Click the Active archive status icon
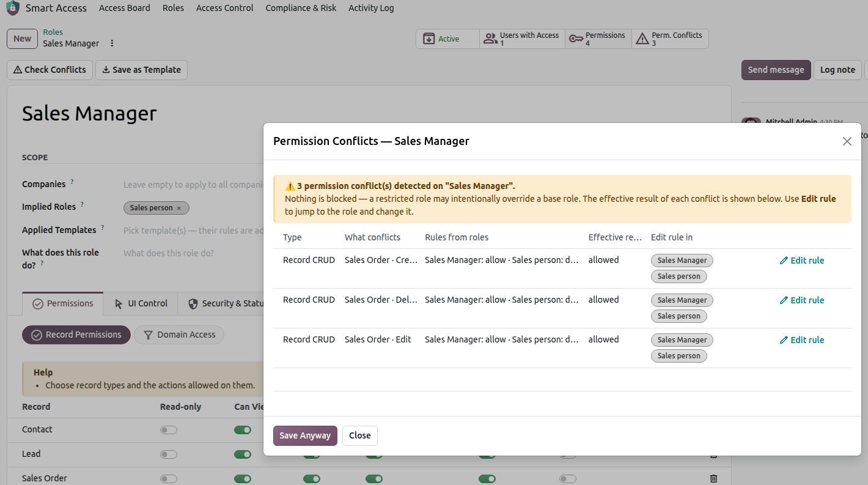 click(x=429, y=39)
